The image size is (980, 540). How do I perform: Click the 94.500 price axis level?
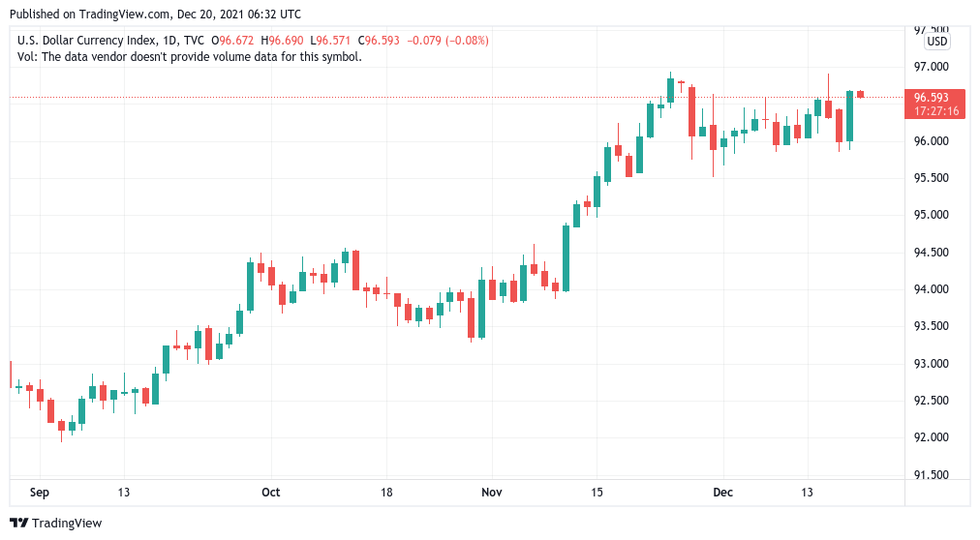(x=932, y=253)
